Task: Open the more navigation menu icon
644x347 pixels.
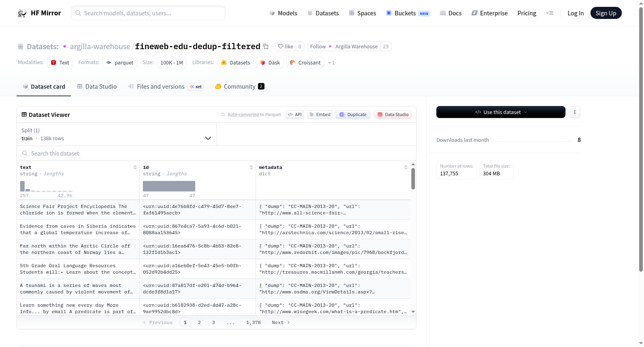Action: point(549,13)
